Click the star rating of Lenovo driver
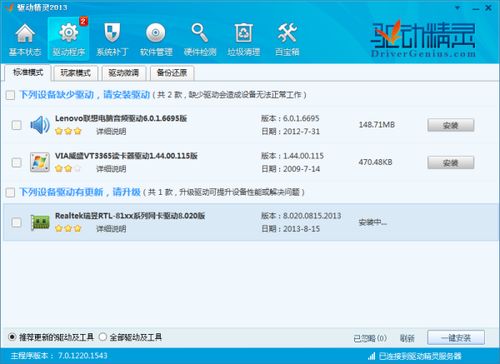Screen dimensions: 500x364 68,131
